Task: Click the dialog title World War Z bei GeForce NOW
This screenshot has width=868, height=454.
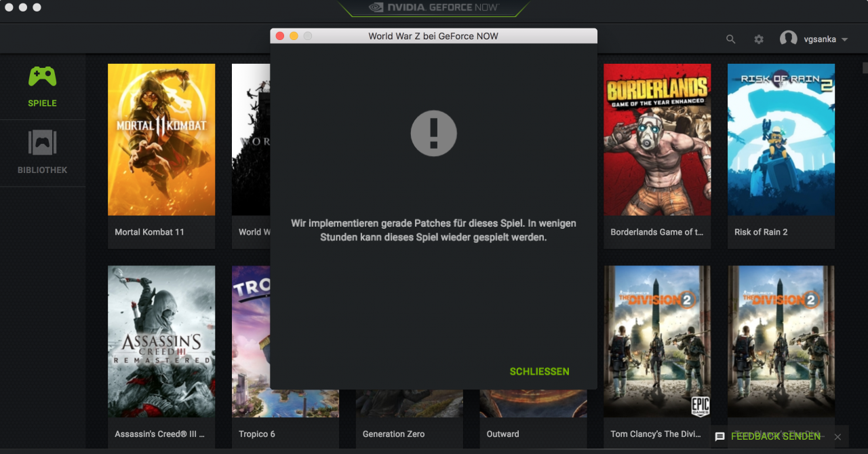Action: pyautogui.click(x=433, y=36)
